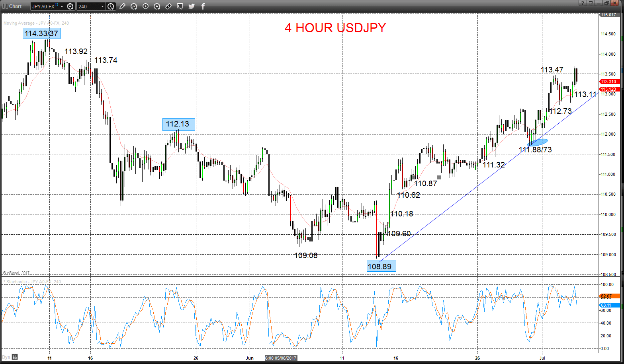
Task: Open the help question mark button
Action: (x=583, y=3)
